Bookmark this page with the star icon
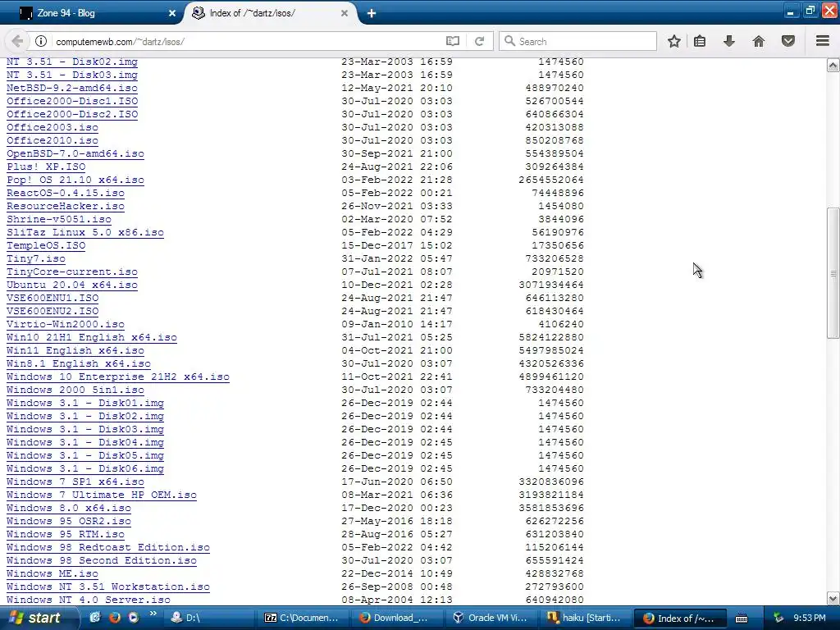Image resolution: width=840 pixels, height=630 pixels. pyautogui.click(x=674, y=41)
